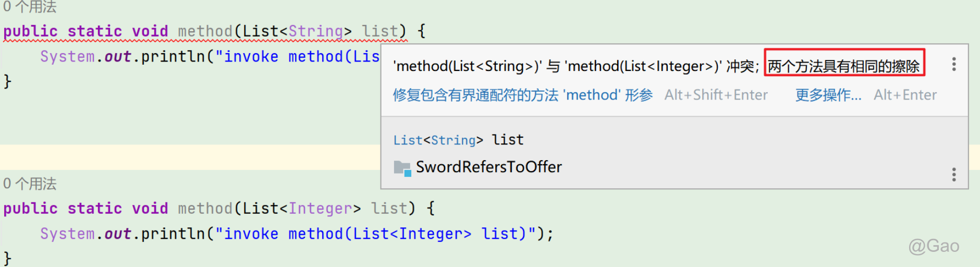This screenshot has height=267, width=980.
Task: Select the SwordRefersToOffer module label
Action: (489, 167)
